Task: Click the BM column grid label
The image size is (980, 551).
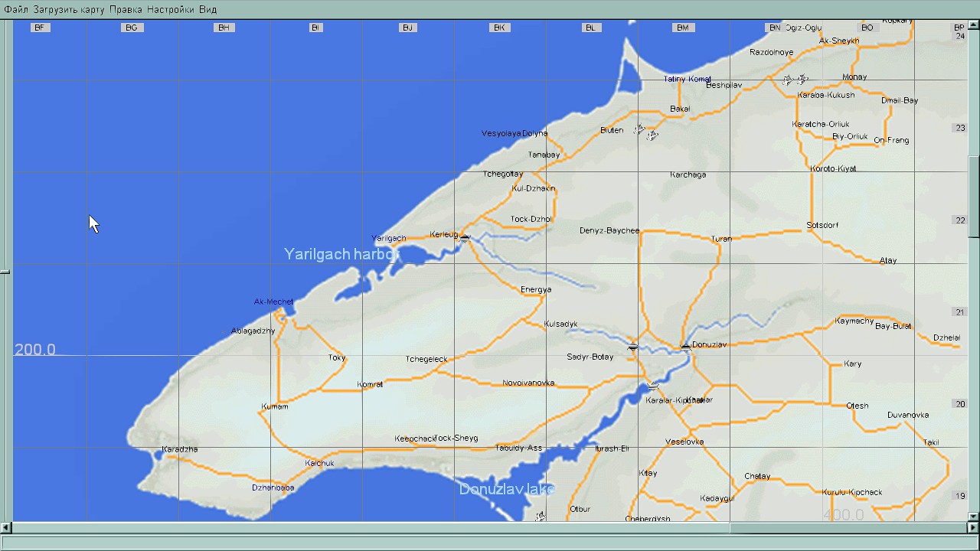Action: click(683, 28)
